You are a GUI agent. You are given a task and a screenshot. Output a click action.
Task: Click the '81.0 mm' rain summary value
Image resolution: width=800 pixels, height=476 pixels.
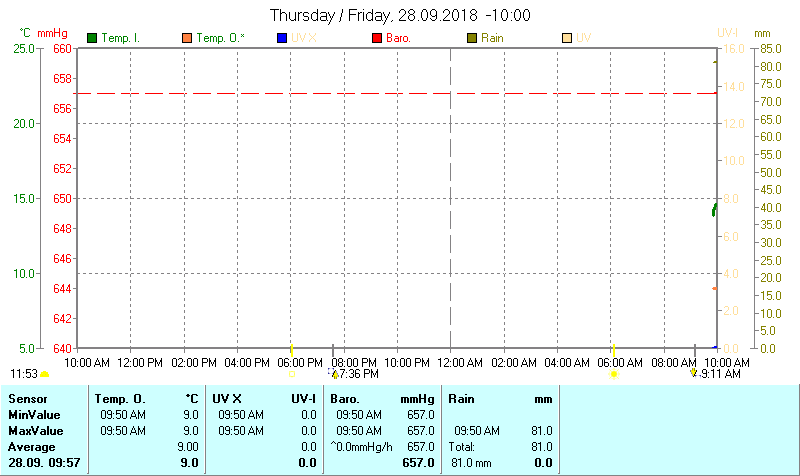click(471, 463)
